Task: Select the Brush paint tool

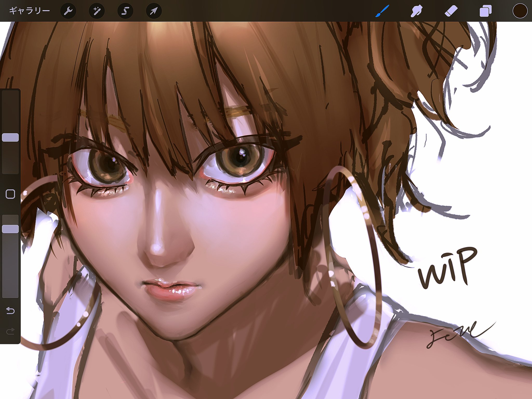Action: point(382,11)
